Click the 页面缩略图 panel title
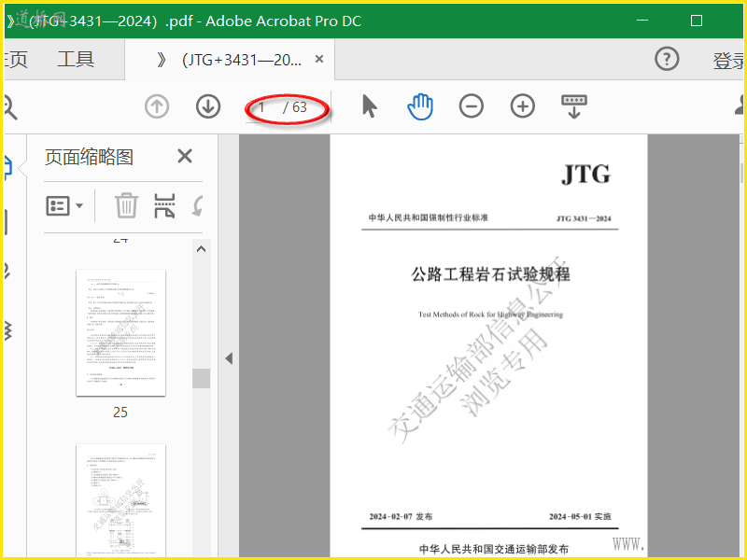 pos(89,157)
